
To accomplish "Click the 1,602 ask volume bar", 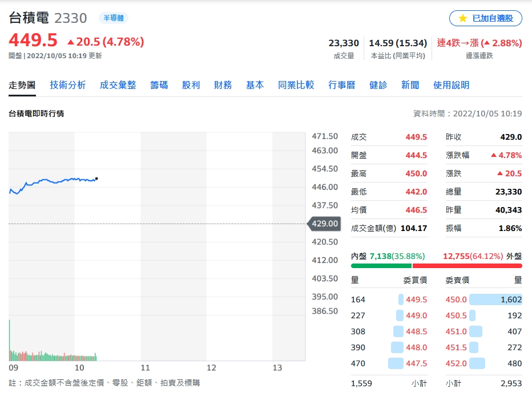I will pos(495,299).
